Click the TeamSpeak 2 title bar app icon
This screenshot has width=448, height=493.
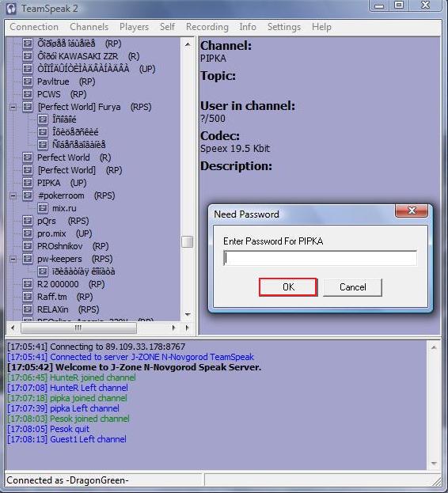point(11,9)
